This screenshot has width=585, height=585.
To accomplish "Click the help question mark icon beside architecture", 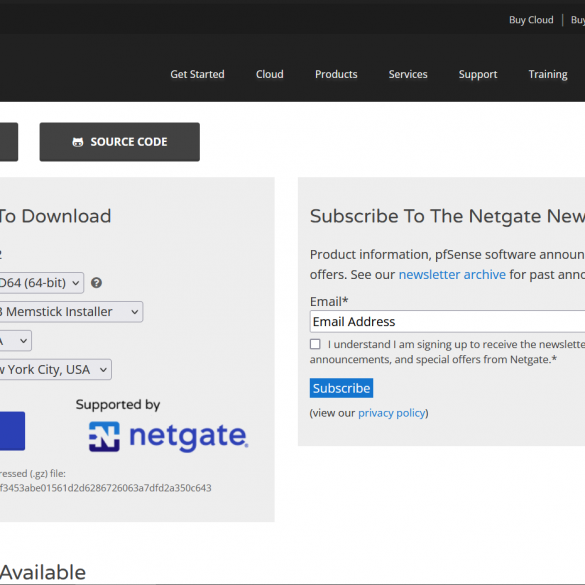I will point(96,283).
